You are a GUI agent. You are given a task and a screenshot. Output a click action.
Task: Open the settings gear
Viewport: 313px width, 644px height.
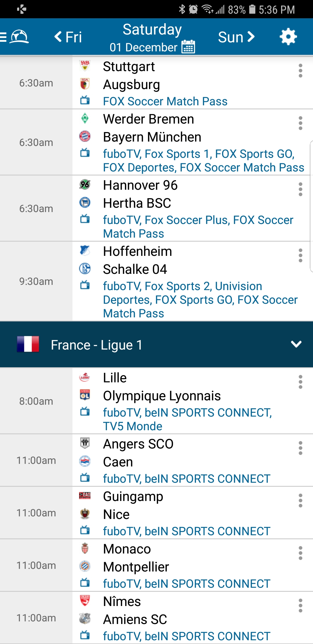288,37
